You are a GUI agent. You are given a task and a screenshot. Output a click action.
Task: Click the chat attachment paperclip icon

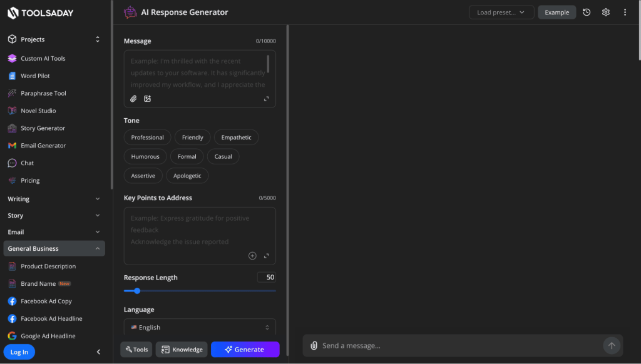click(314, 346)
